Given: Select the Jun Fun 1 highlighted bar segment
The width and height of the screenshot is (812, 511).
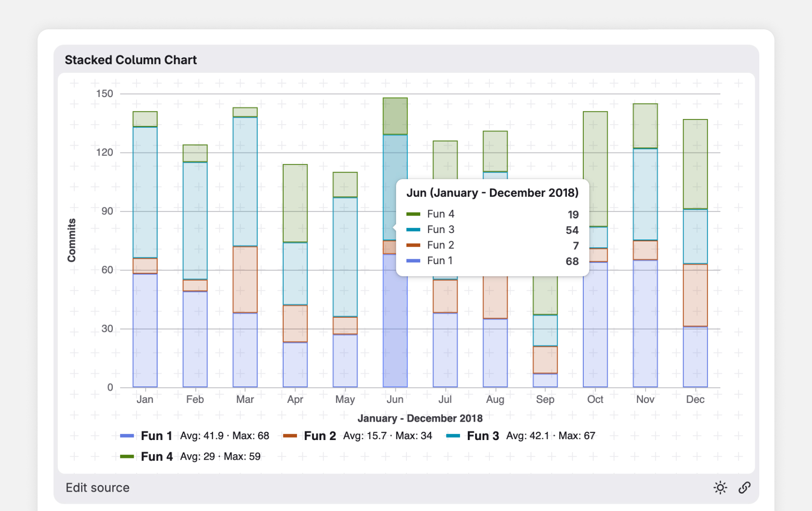Looking at the screenshot, I should point(395,321).
